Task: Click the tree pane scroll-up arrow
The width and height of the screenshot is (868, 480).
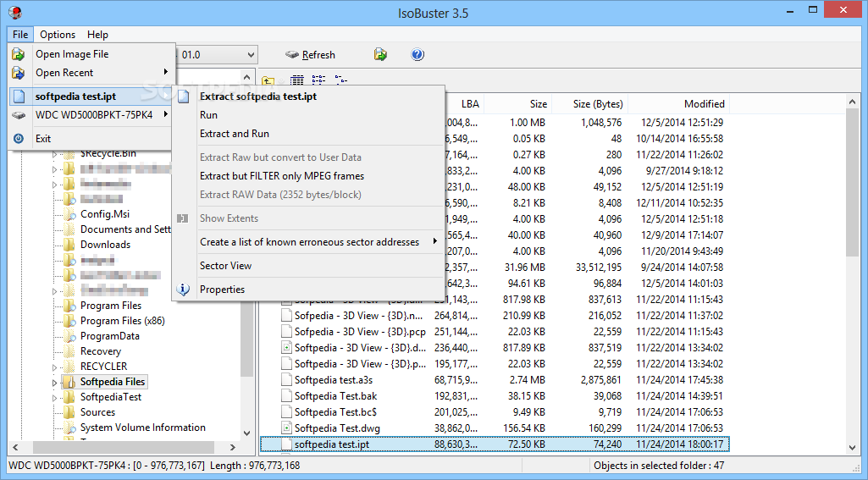Action: [x=247, y=78]
